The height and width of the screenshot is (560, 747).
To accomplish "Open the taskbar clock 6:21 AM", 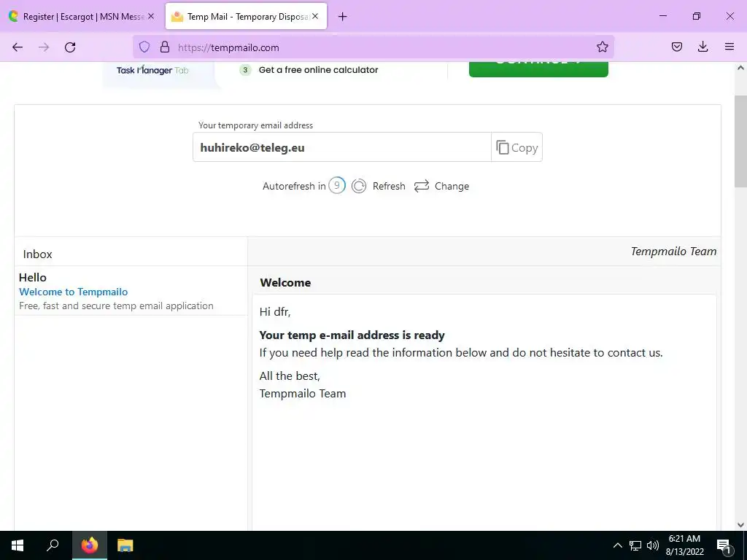I will tap(684, 545).
